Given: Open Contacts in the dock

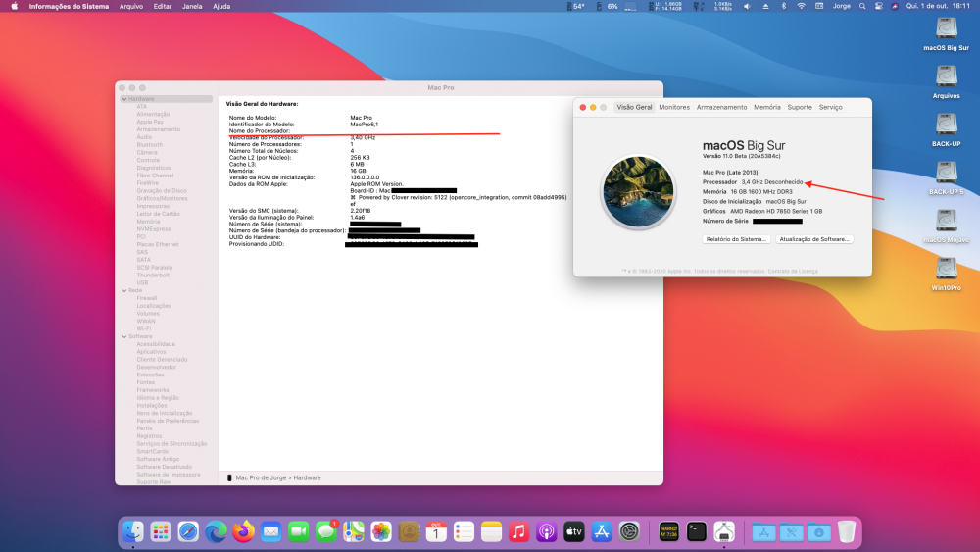Looking at the screenshot, I should point(409,532).
